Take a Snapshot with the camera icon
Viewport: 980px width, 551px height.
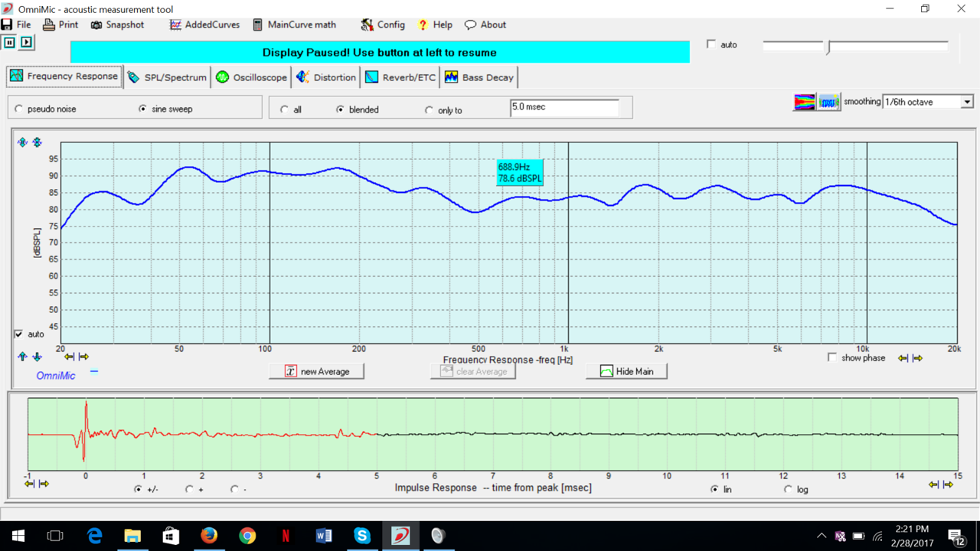coord(117,24)
